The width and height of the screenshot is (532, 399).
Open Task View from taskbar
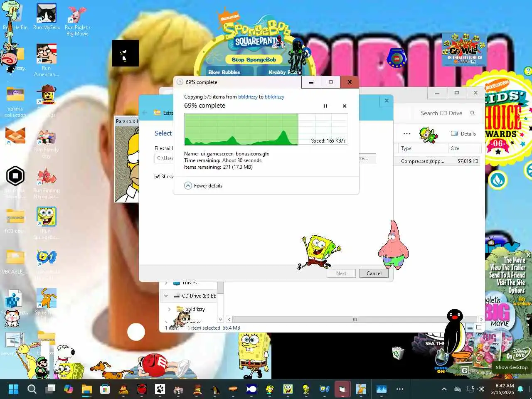tap(50, 389)
